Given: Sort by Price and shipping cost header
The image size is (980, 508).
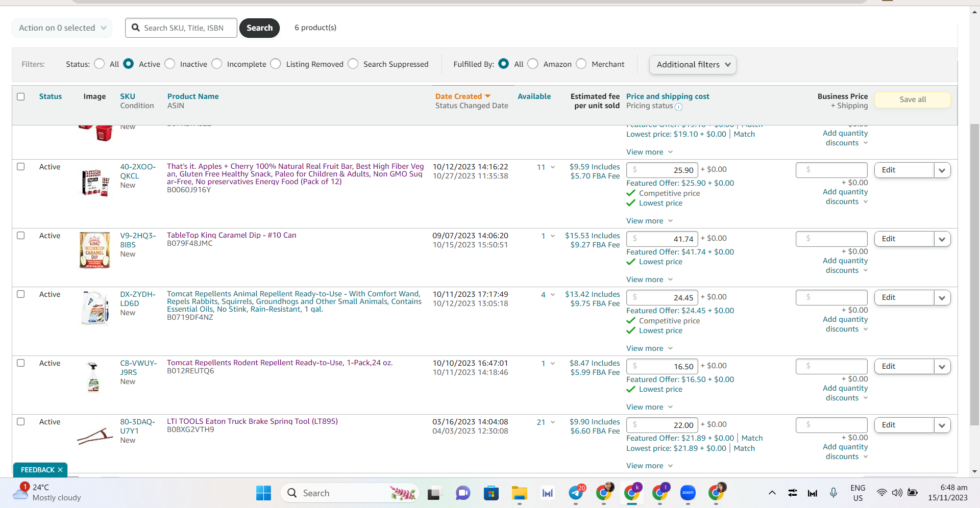Looking at the screenshot, I should tap(668, 96).
